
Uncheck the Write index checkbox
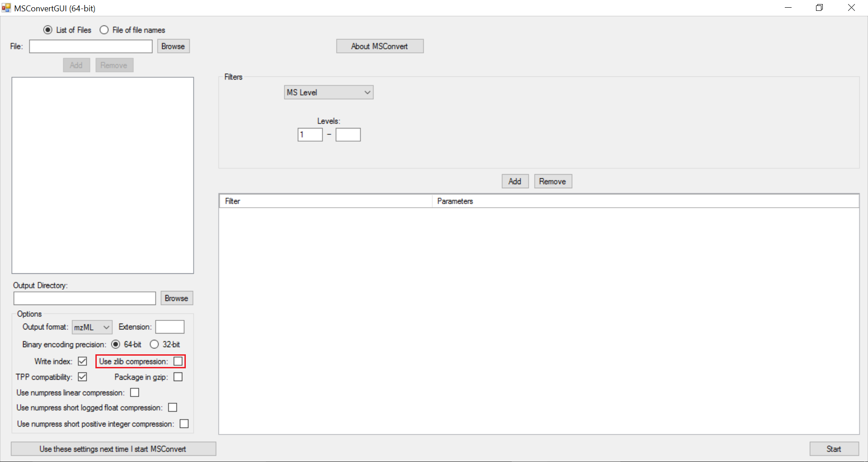point(82,361)
